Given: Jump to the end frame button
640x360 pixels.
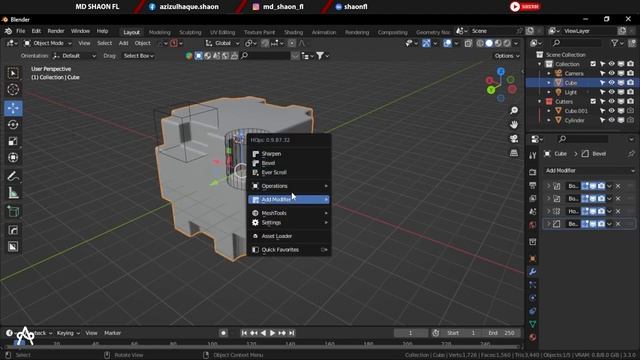Looking at the screenshot, I should click(x=291, y=333).
